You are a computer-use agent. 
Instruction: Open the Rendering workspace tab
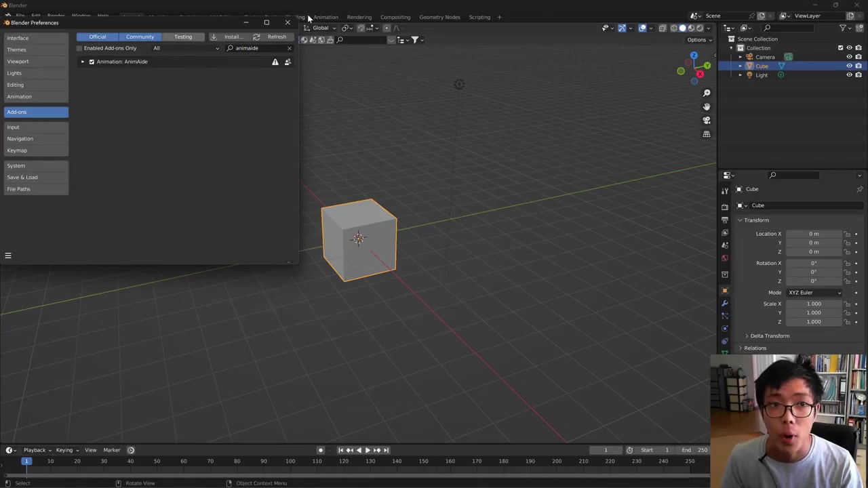(x=359, y=17)
